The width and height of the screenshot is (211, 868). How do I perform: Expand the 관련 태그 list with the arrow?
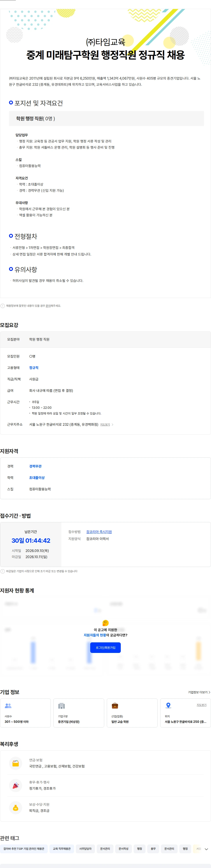pyautogui.click(x=206, y=849)
